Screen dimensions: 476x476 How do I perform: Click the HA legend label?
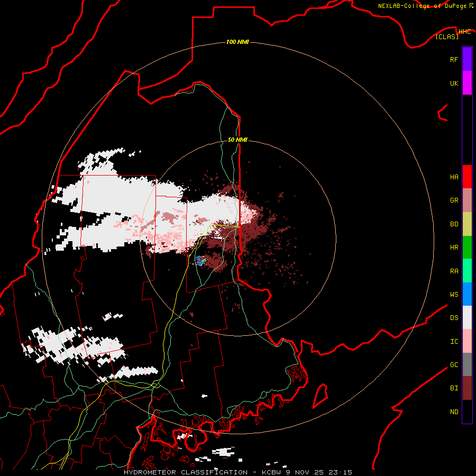(454, 177)
